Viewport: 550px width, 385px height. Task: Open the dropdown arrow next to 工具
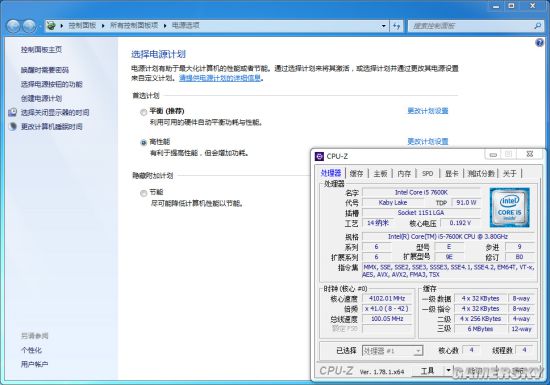[x=448, y=371]
